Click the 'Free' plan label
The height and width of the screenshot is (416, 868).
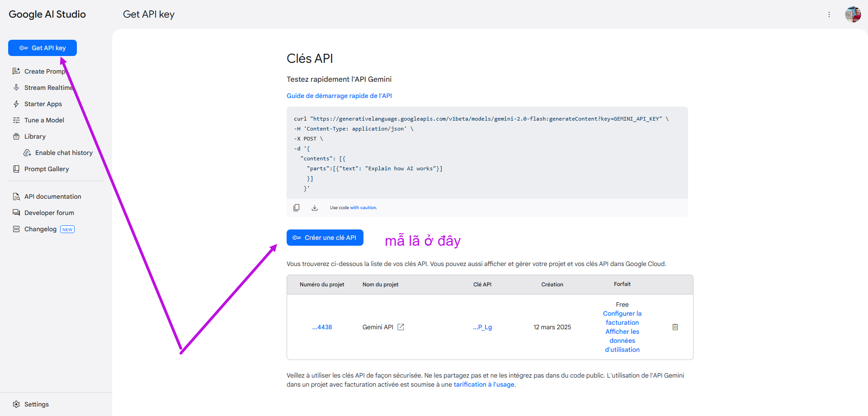(622, 304)
